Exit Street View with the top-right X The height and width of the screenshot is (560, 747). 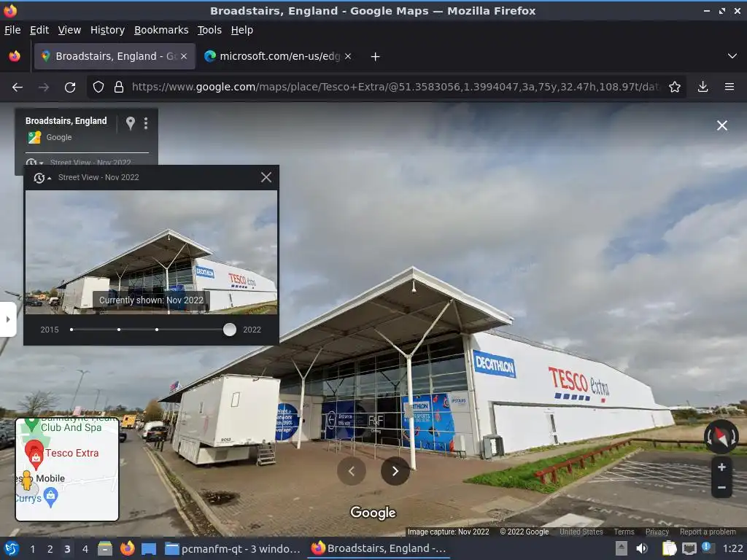tap(721, 125)
